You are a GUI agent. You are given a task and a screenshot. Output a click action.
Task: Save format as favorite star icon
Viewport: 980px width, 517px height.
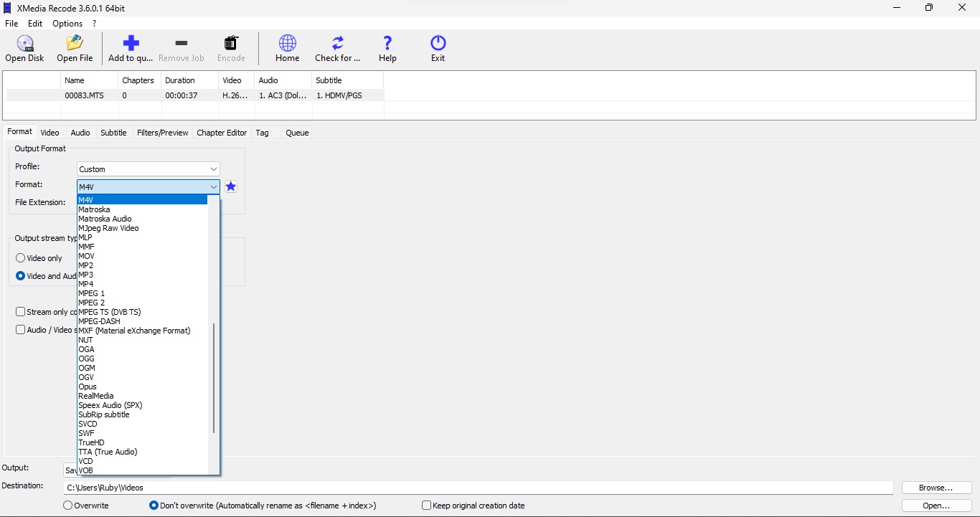point(230,186)
